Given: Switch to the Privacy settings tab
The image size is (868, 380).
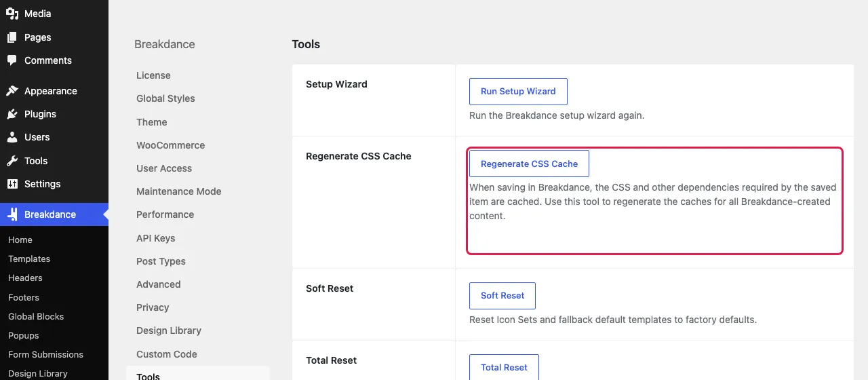Looking at the screenshot, I should pyautogui.click(x=153, y=307).
